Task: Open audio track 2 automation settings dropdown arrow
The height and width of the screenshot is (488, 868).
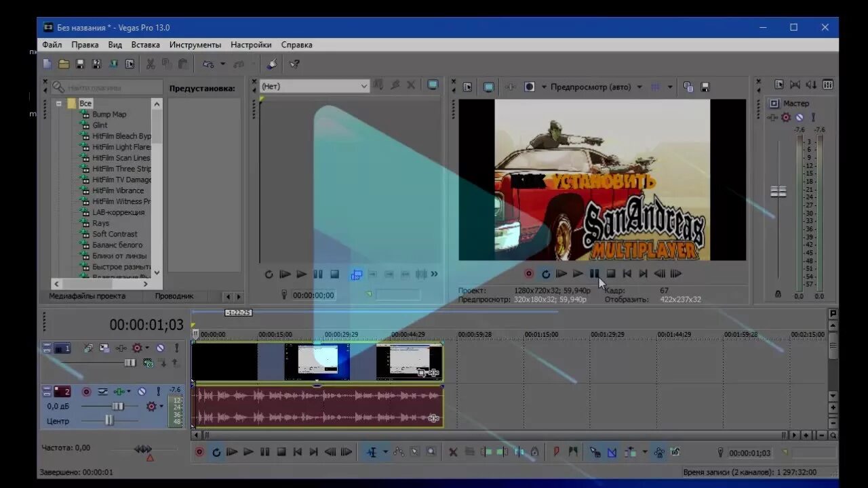Action: tap(161, 407)
